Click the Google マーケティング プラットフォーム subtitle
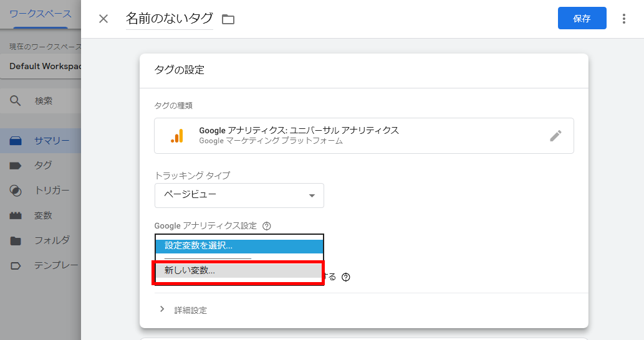644x340 pixels. [271, 141]
